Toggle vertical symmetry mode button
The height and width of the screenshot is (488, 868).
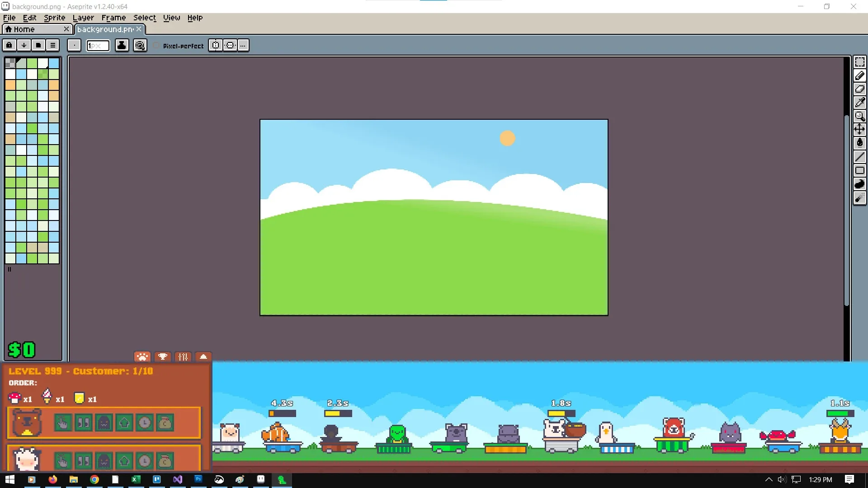tap(230, 45)
